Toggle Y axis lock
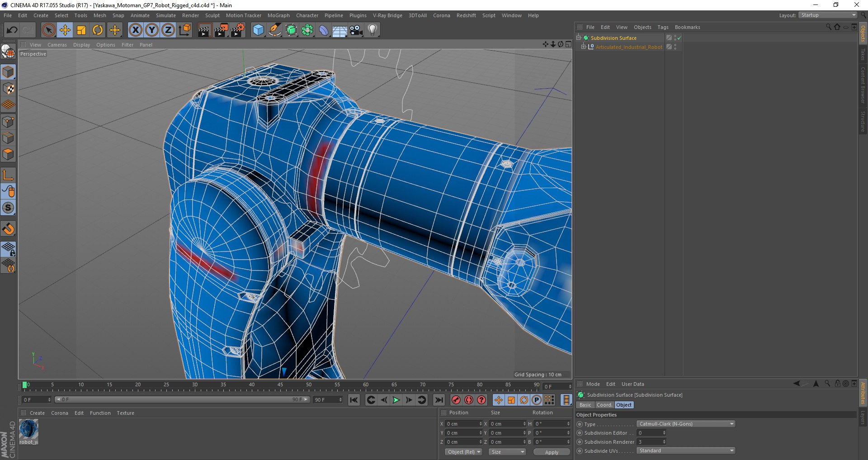 point(152,30)
